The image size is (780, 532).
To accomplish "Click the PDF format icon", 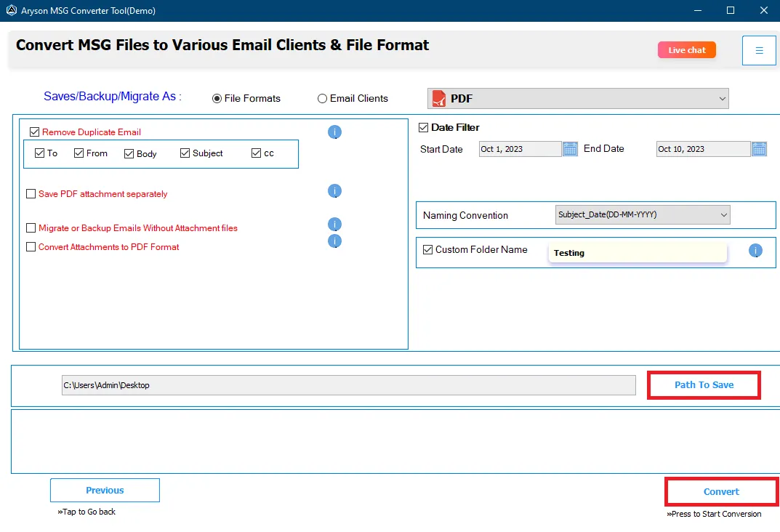I will 439,98.
